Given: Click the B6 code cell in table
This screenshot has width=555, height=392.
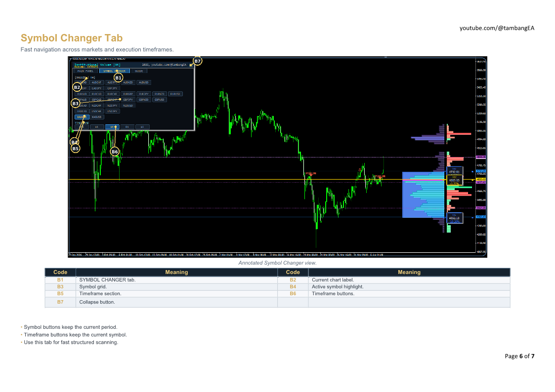Looking at the screenshot, I should point(293,294).
